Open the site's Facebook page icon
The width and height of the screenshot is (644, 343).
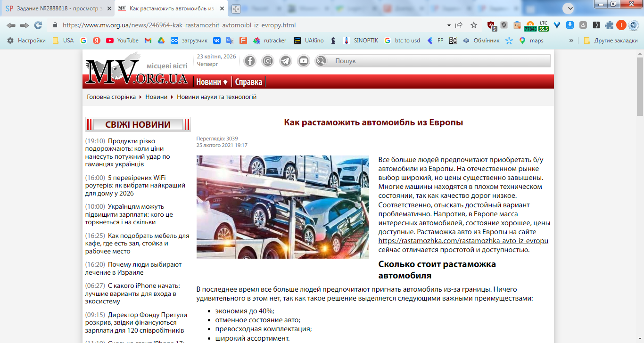tap(249, 61)
